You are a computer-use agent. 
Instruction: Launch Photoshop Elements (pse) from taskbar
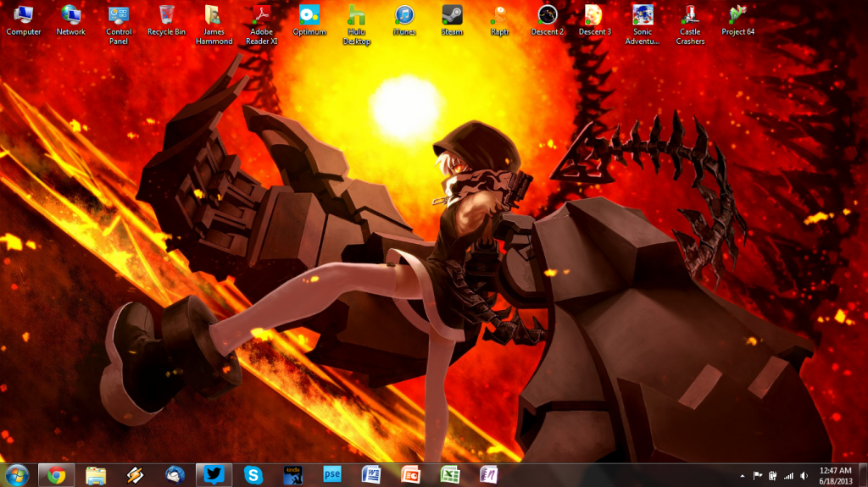tap(332, 475)
